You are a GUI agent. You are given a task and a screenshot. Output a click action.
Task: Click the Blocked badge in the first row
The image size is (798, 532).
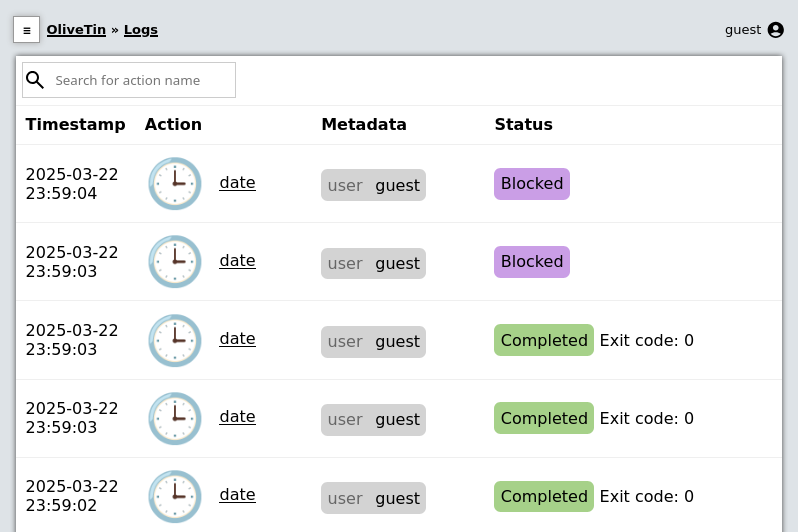coord(531,184)
